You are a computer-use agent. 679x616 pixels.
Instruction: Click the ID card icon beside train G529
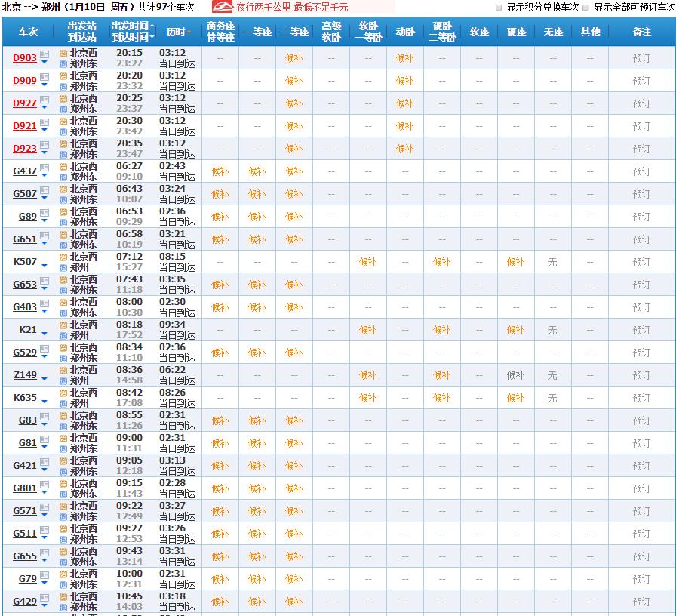(45, 349)
